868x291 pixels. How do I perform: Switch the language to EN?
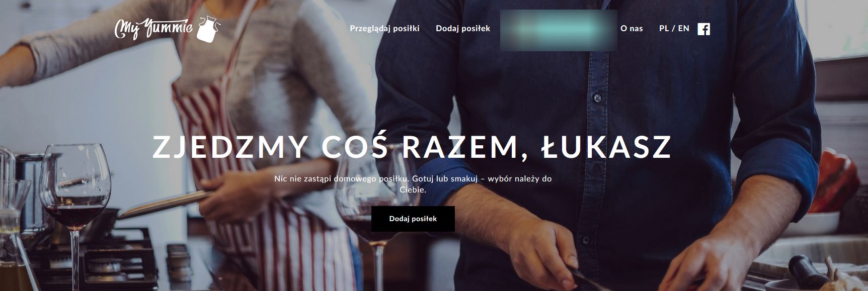pyautogui.click(x=684, y=29)
